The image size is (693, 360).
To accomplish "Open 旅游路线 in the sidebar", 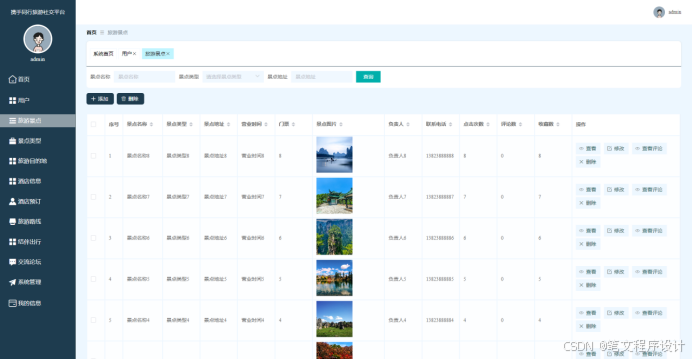I will (38, 222).
